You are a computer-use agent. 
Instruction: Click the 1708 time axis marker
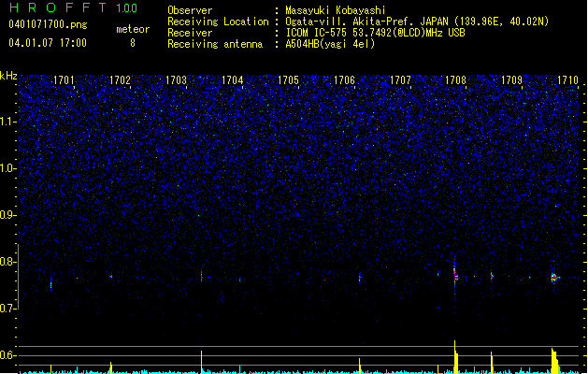(455, 80)
